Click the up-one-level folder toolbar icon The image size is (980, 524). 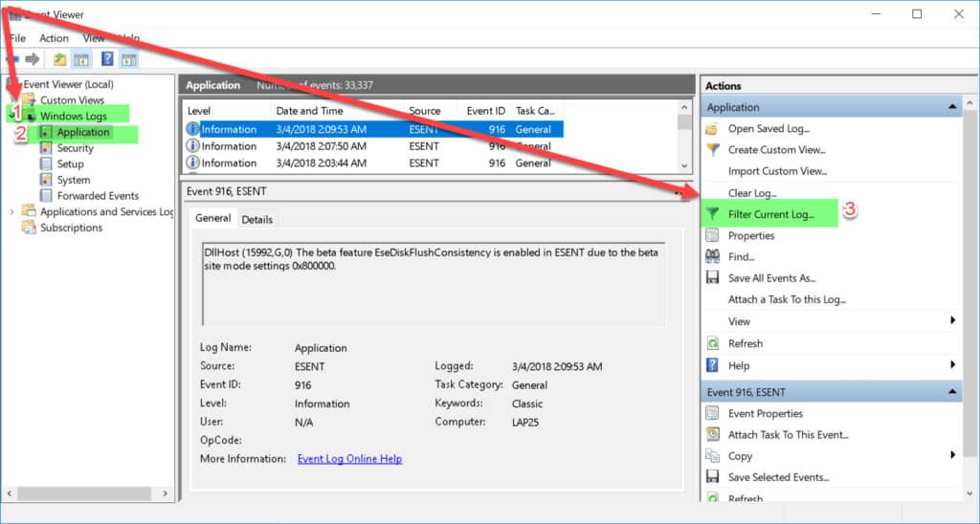pyautogui.click(x=59, y=59)
